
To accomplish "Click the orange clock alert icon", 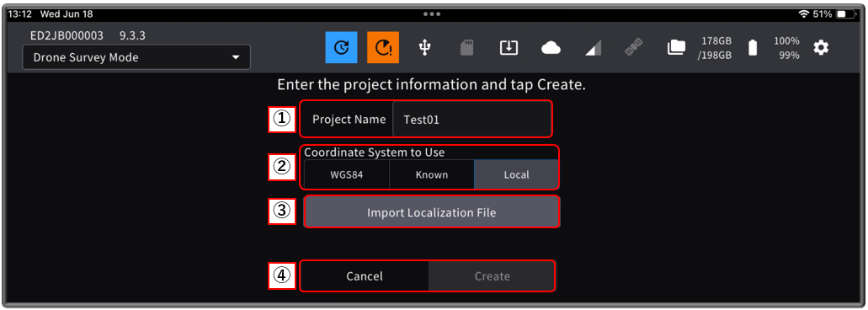I will (383, 48).
